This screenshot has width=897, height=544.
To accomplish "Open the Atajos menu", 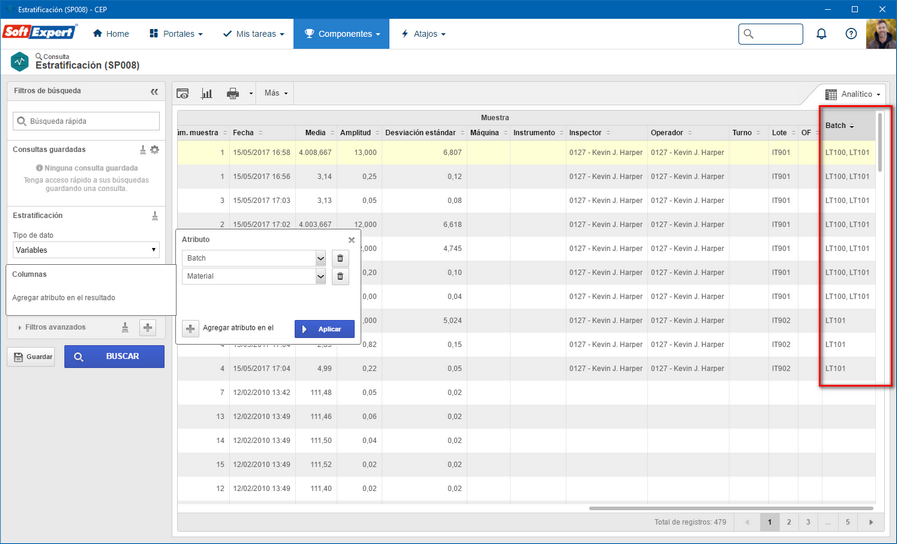I will 423,34.
